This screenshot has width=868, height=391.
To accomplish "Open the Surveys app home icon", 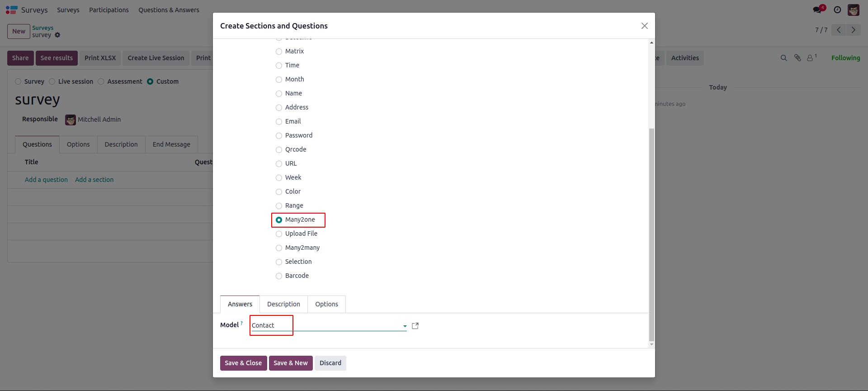I will 11,10.
